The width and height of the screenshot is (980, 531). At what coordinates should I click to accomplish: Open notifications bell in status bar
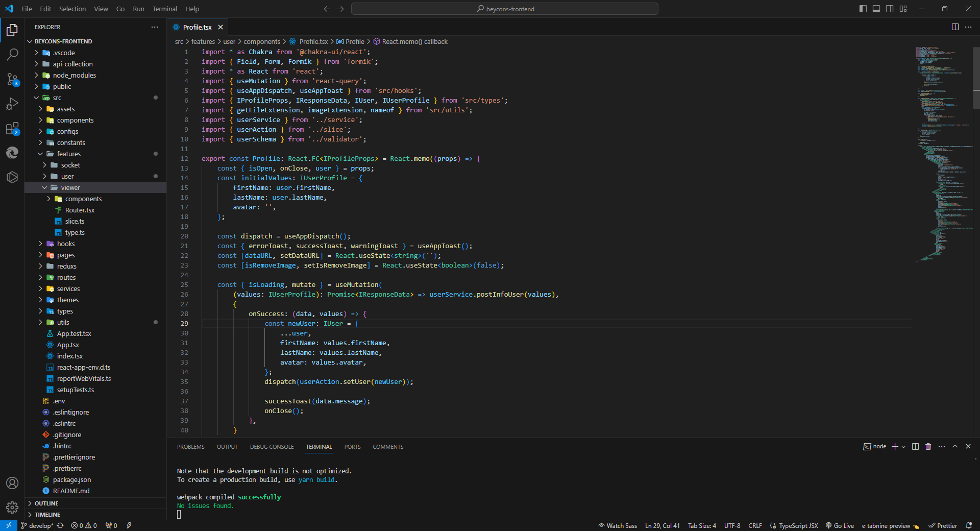click(x=969, y=525)
